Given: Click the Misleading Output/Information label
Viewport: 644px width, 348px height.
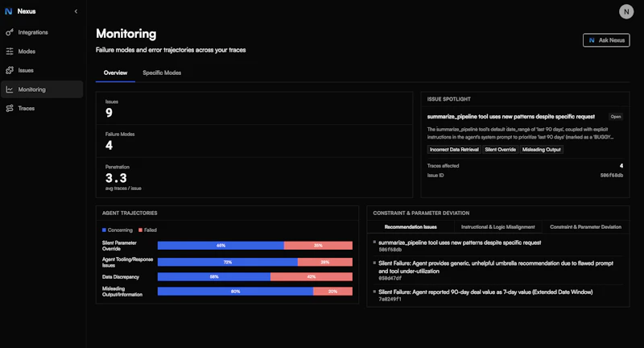Looking at the screenshot, I should pyautogui.click(x=122, y=292).
